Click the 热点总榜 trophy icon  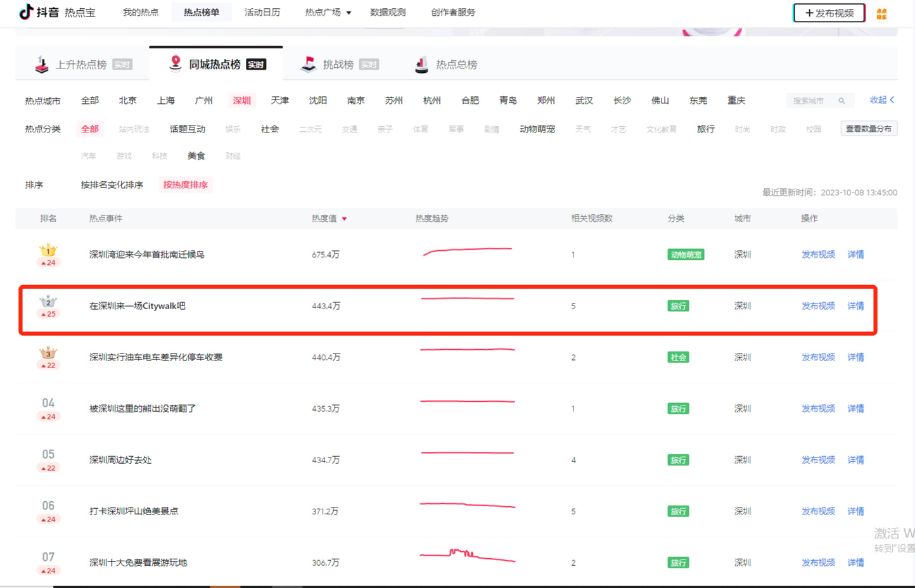coord(421,65)
